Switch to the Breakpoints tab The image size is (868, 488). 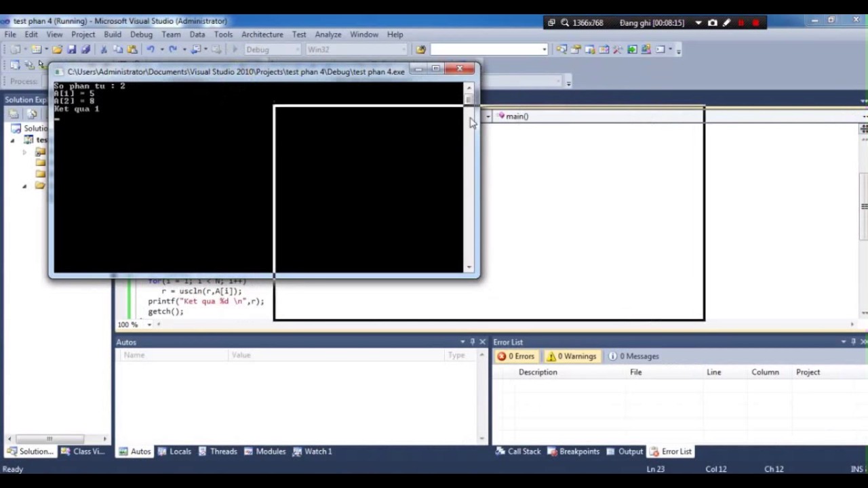tap(574, 451)
